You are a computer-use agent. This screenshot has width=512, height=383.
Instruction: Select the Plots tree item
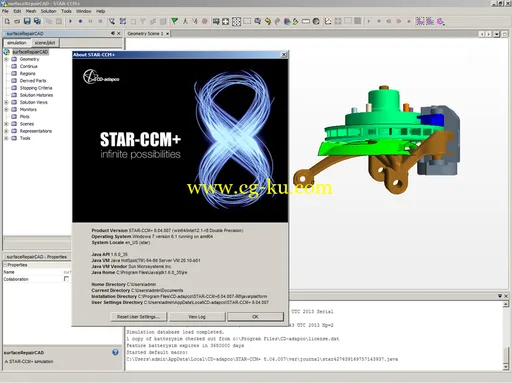pyautogui.click(x=25, y=117)
